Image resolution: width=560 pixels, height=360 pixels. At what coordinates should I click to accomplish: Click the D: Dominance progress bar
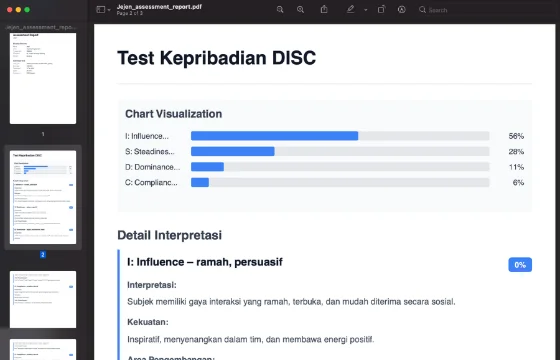[340, 167]
